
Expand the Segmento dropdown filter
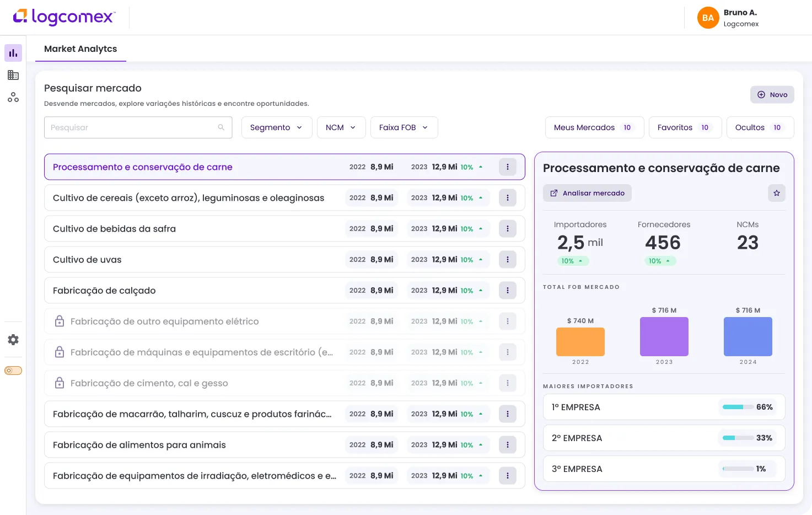[x=277, y=127]
